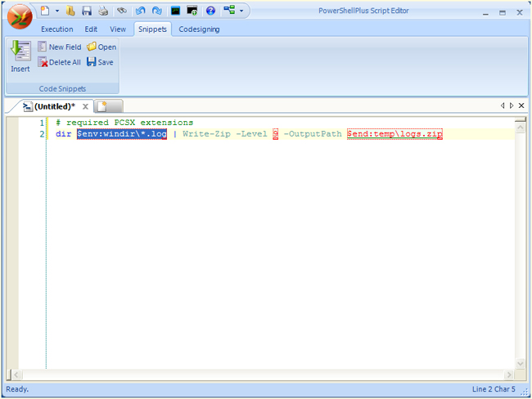
Task: Maximize the PowerShellPlus Script Editor window
Action: (x=503, y=13)
